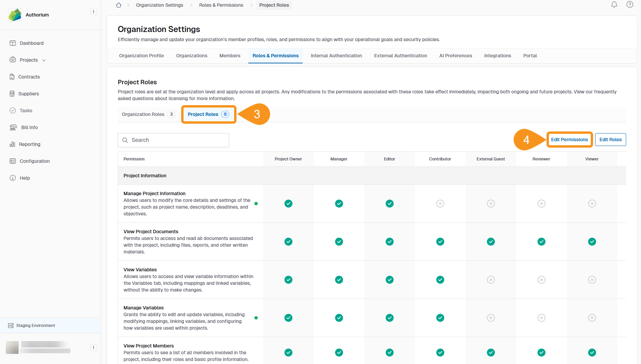Open Roles & Permissions breadcrumb link
The width and height of the screenshot is (641, 364).
coord(221,5)
